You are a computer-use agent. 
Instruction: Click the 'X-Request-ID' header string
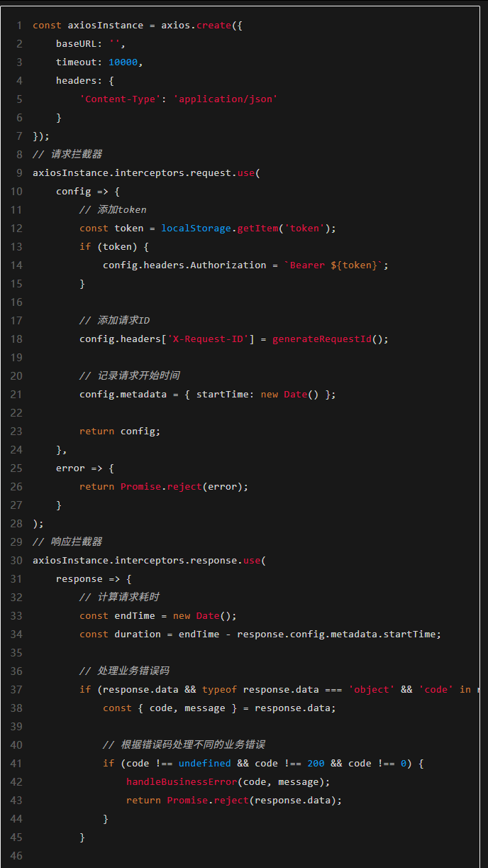click(208, 339)
